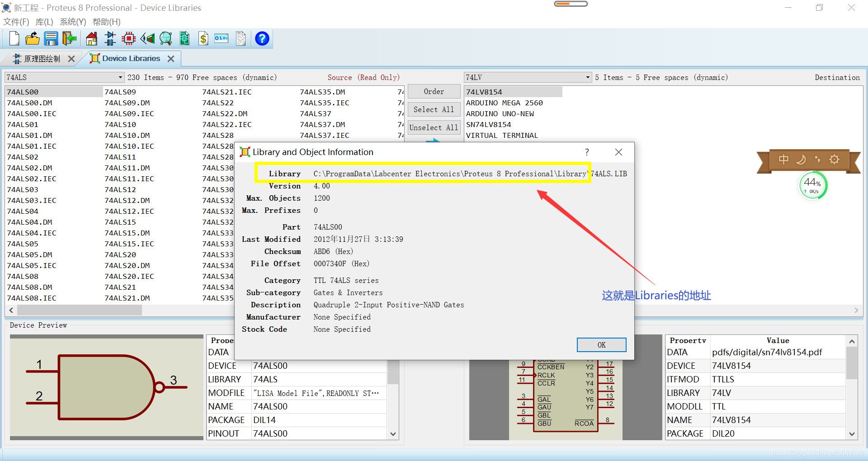Open Bill of Materials dollar icon
The height and width of the screenshot is (461, 868).
(203, 39)
